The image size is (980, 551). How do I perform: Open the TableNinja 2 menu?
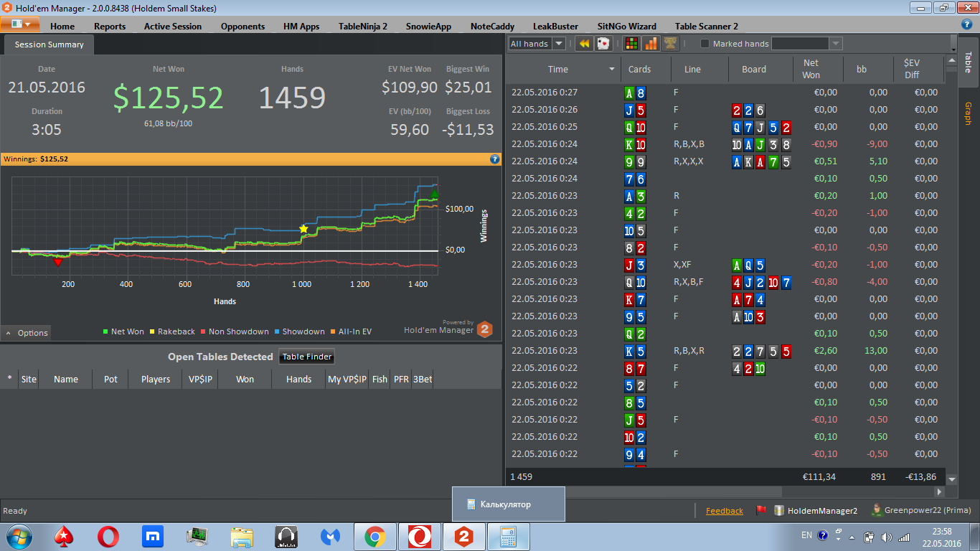coord(363,27)
